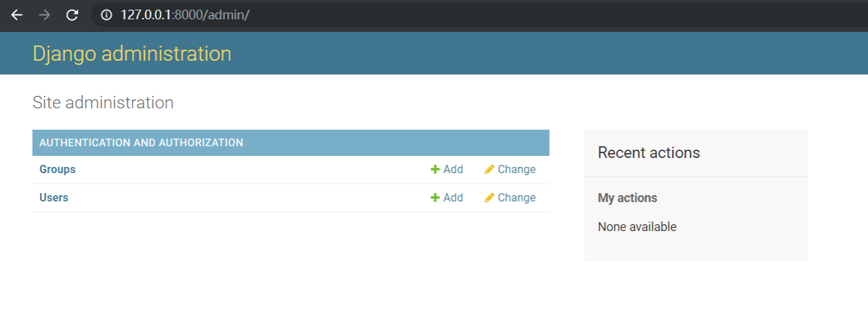The height and width of the screenshot is (318, 868).
Task: Reload the page with refresh icon
Action: point(72,14)
